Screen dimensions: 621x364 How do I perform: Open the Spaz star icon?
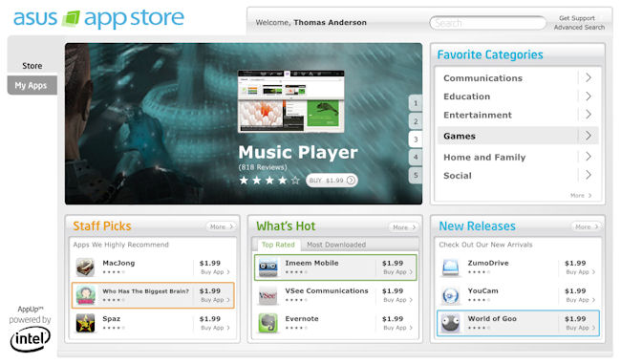click(x=85, y=323)
